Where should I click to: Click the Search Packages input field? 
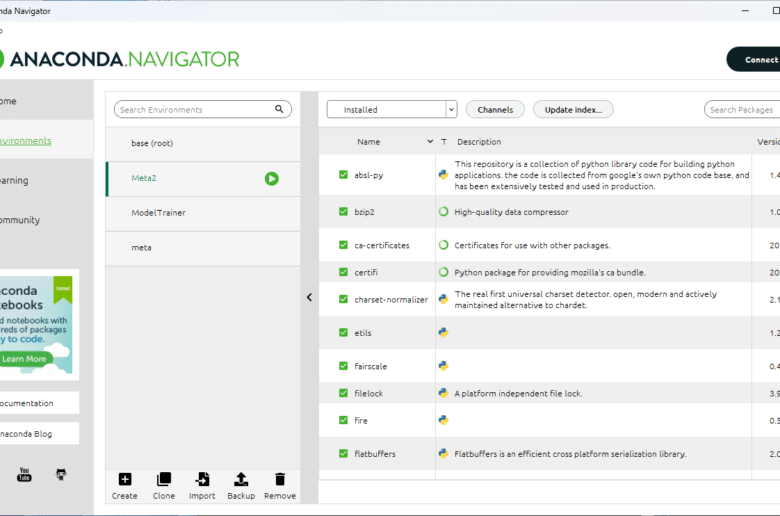click(742, 109)
